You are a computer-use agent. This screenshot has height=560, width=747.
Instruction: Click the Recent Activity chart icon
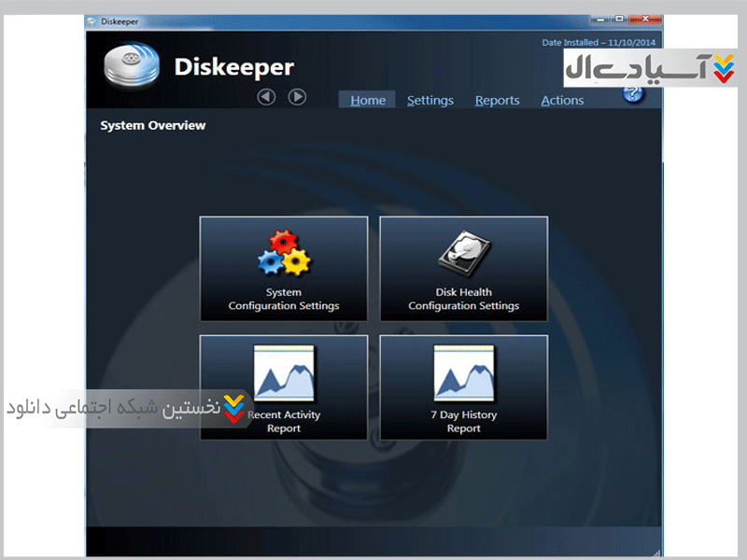pos(285,373)
